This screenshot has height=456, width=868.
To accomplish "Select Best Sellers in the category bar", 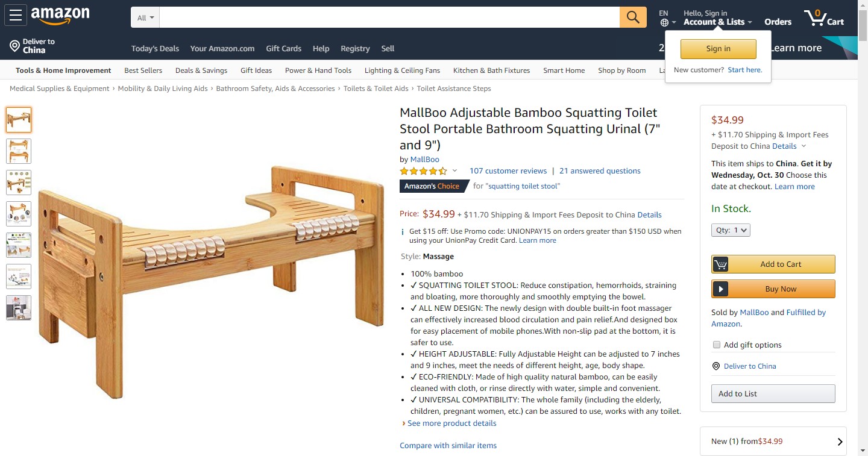I will coord(143,70).
